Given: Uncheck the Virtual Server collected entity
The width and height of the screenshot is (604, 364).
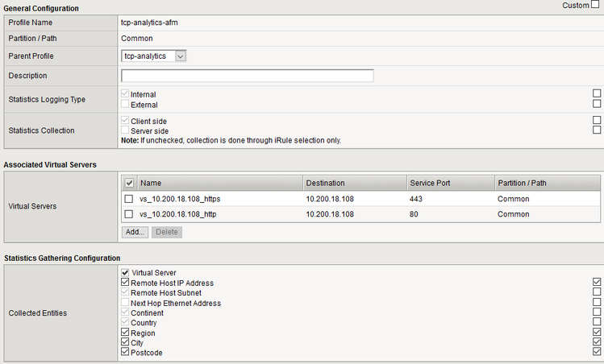Looking at the screenshot, I should tap(125, 273).
